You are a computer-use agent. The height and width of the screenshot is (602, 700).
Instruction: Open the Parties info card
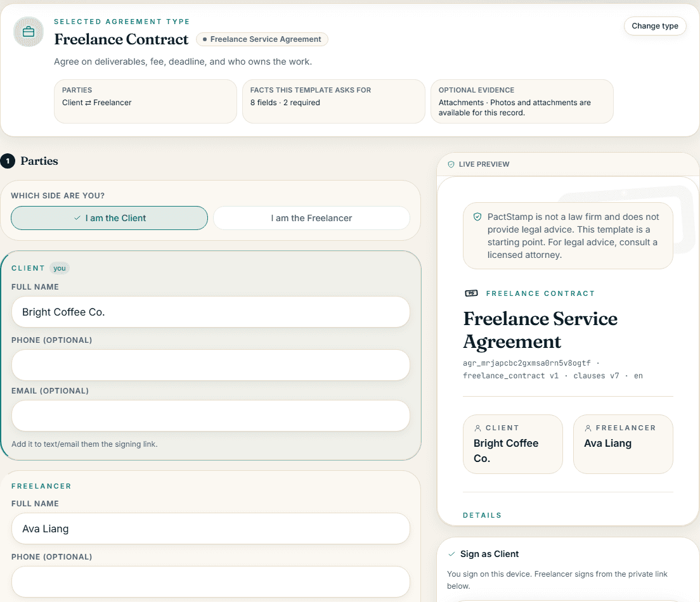[x=146, y=101]
